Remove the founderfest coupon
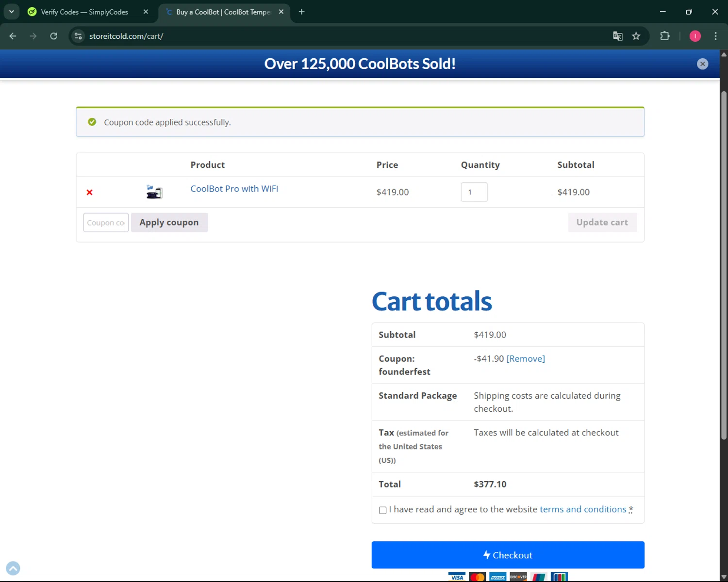728x582 pixels. [526, 359]
